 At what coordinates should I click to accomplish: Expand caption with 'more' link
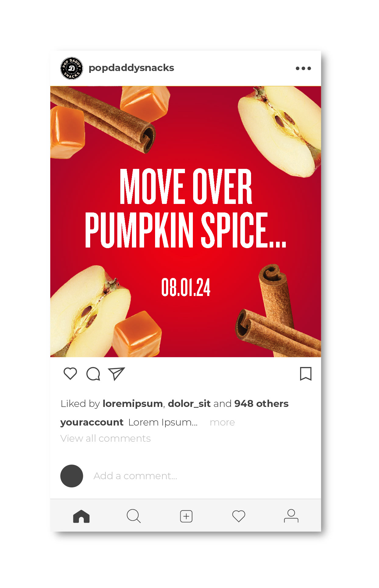point(222,422)
